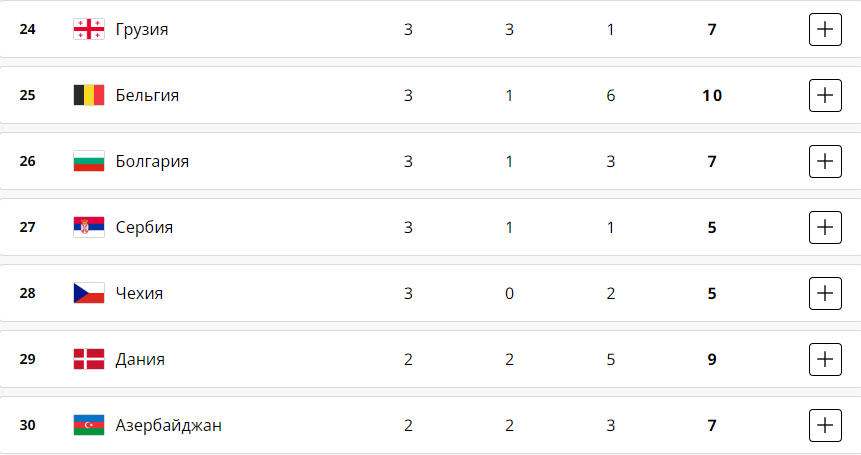The height and width of the screenshot is (455, 861).
Task: Open the Чехия row plus button
Action: pos(824,294)
